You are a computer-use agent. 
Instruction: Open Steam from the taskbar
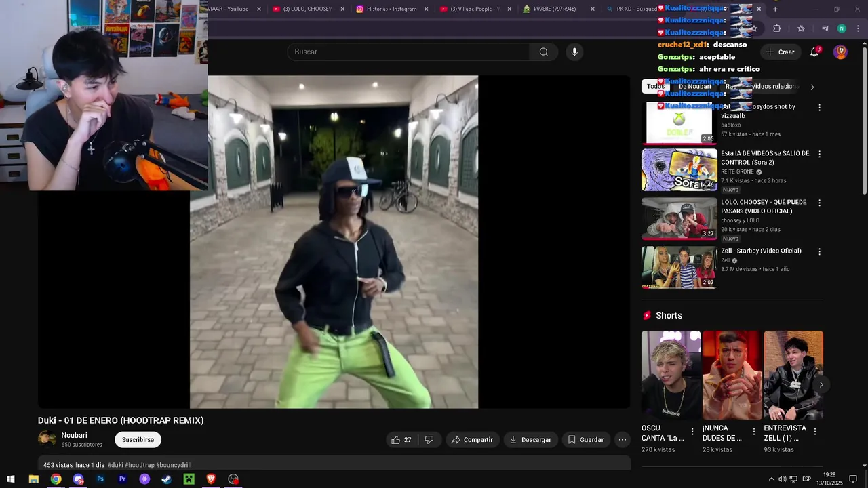tap(167, 479)
